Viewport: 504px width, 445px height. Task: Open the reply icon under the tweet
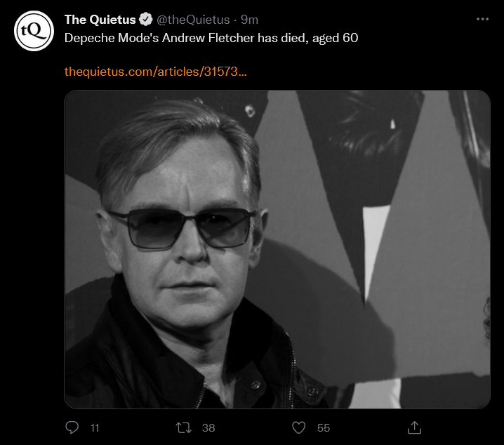(x=72, y=427)
